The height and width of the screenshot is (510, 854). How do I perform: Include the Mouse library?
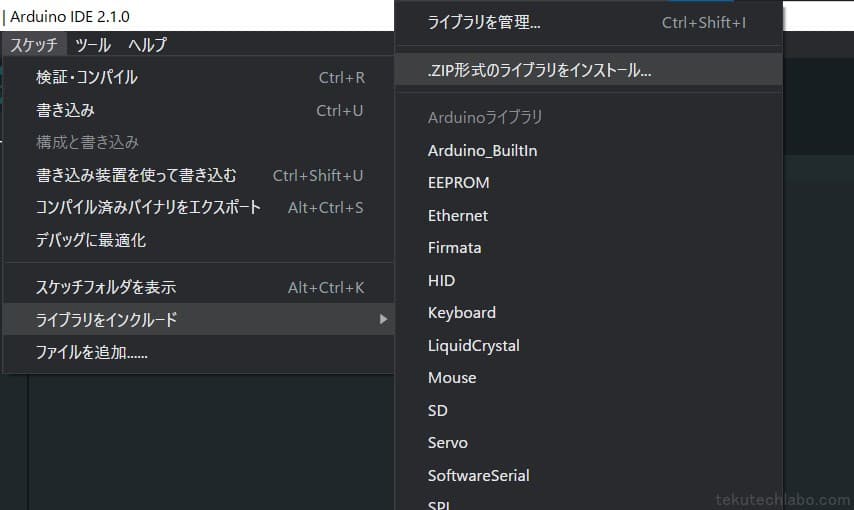589,378
